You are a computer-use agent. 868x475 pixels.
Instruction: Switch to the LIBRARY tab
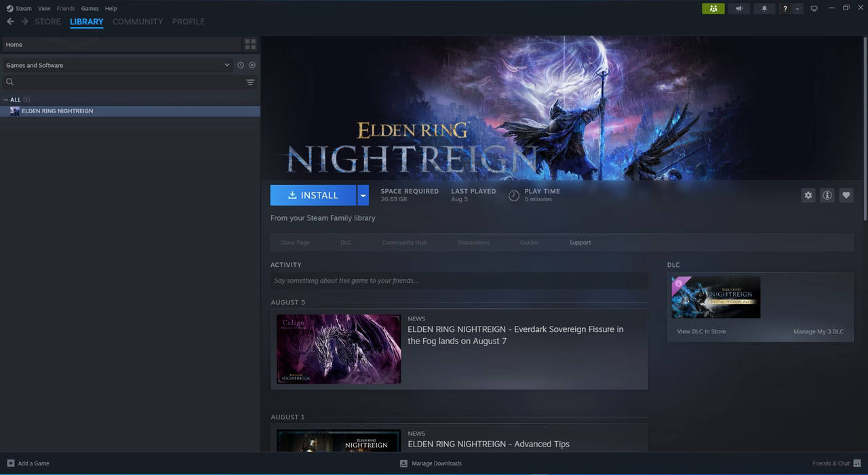pos(87,22)
